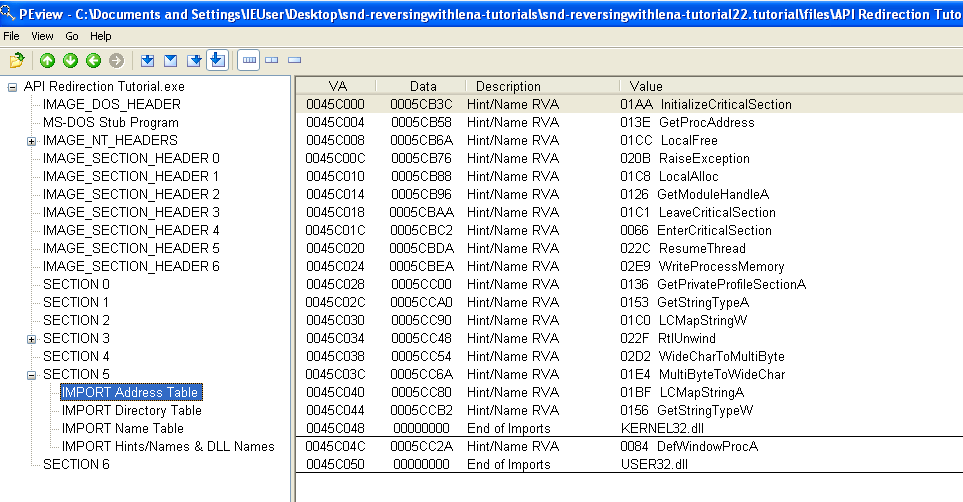Open the IMPORT Directory Table node
The height and width of the screenshot is (502, 963).
[x=131, y=410]
